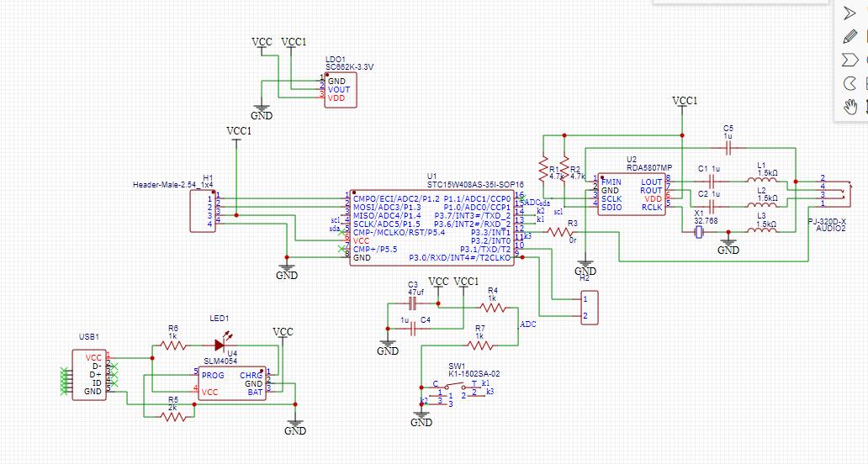Select the C2 1u capacitor
Screen dimensions: 868x464
click(712, 207)
